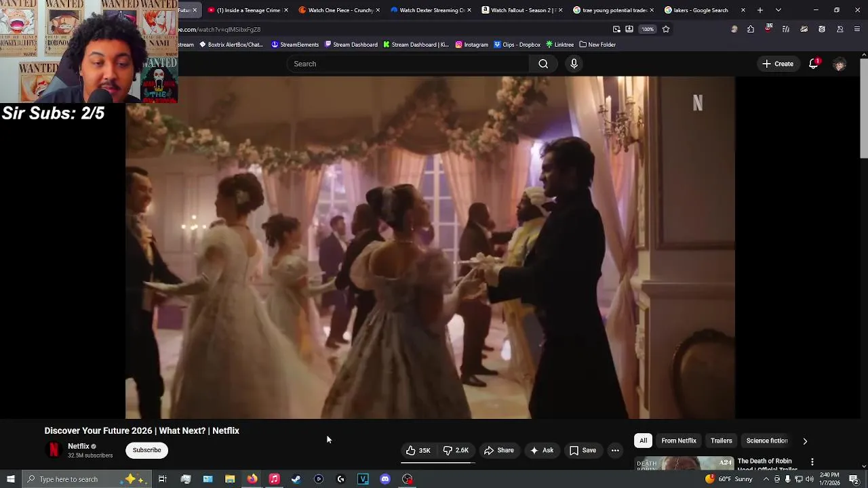Click the YouTube search magnifier button

pyautogui.click(x=543, y=64)
